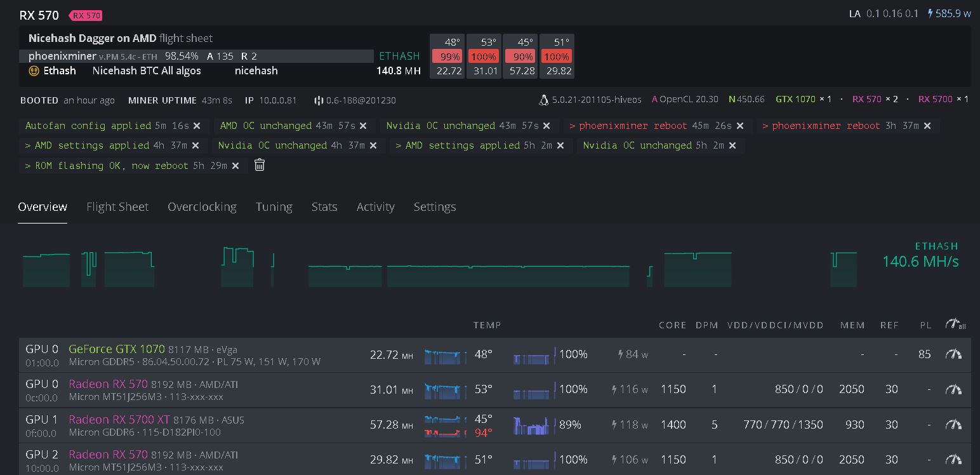Click the 'RX 5700 × 1' GPU count
Viewport: 980px width, 475px height.
coord(943,100)
